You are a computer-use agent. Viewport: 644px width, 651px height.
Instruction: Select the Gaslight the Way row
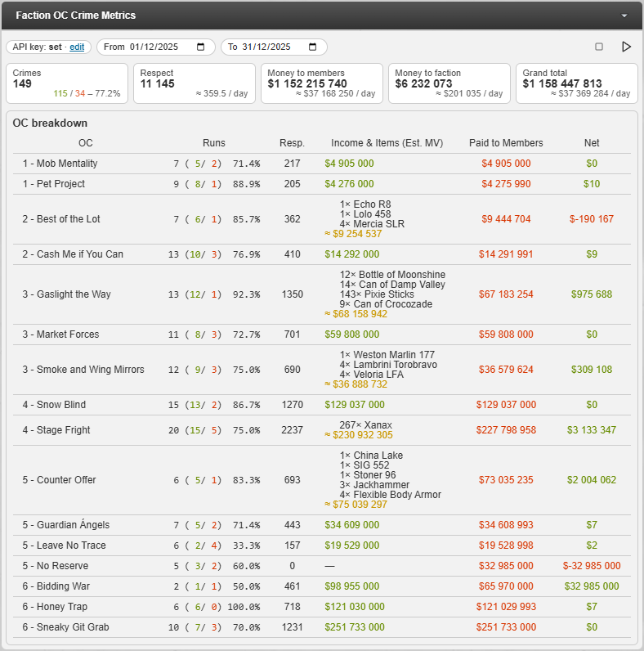(x=321, y=294)
